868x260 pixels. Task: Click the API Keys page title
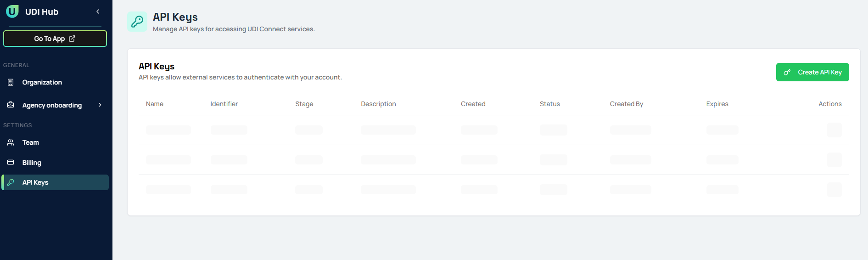coord(175,17)
